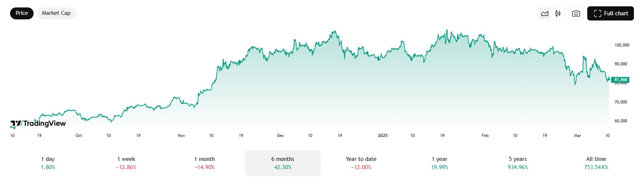
Task: Choose the 1 month time range
Action: pos(204,163)
